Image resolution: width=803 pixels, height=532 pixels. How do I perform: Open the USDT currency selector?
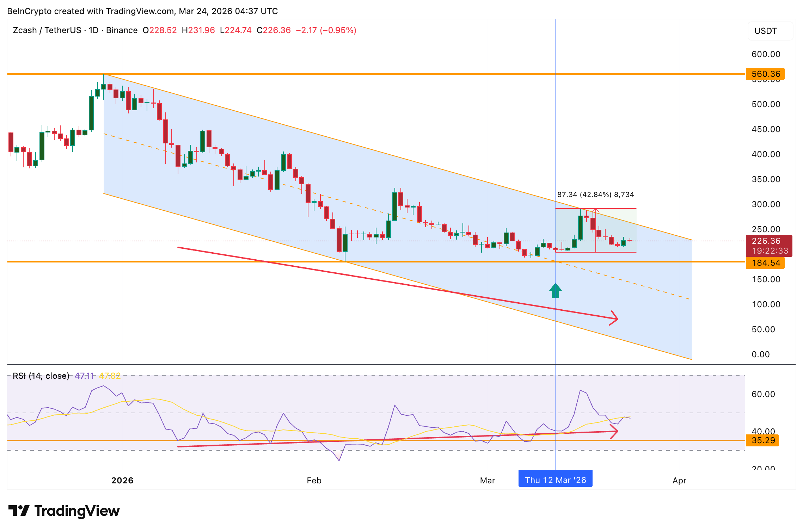click(770, 31)
